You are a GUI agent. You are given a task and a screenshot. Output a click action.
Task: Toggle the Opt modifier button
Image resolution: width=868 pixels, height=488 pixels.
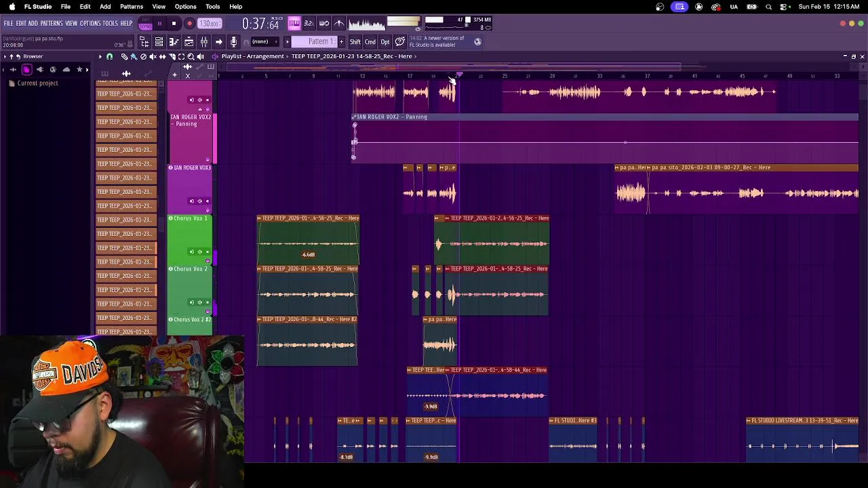[x=385, y=42]
